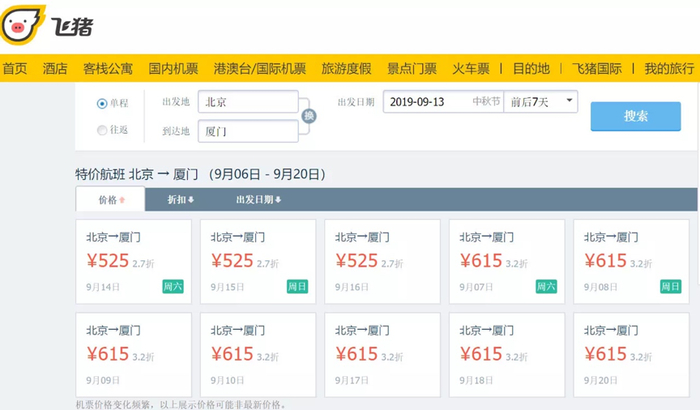The height and width of the screenshot is (410, 700).
Task: Open 我的旅行 link in navigation
Action: [668, 69]
